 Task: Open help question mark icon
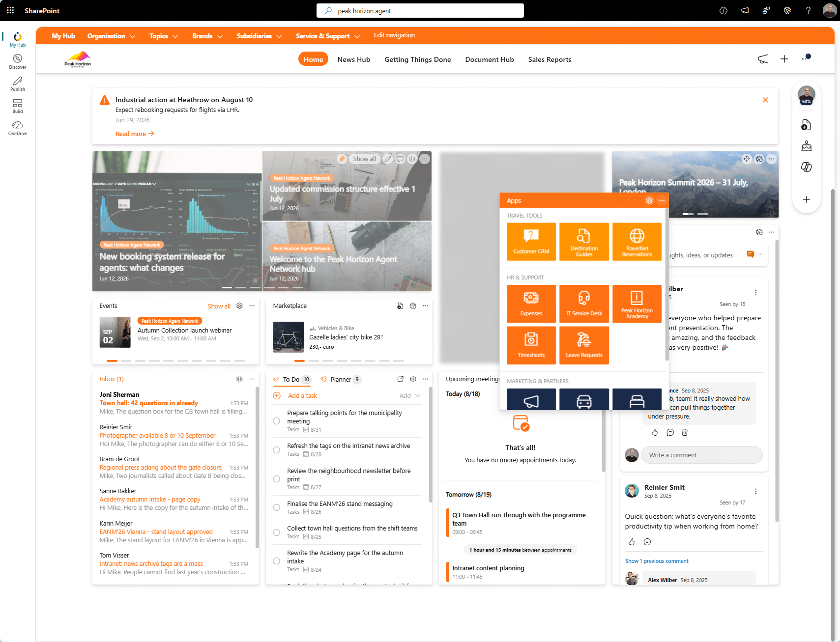[809, 10]
